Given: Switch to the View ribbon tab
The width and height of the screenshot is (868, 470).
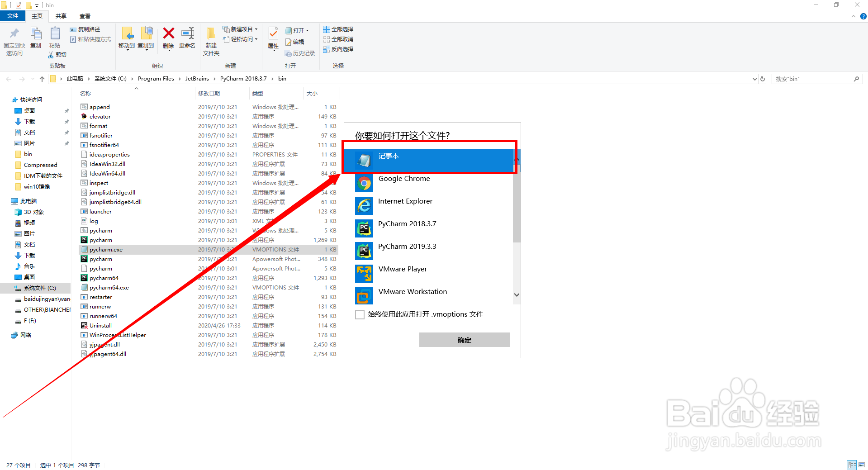Looking at the screenshot, I should point(85,16).
